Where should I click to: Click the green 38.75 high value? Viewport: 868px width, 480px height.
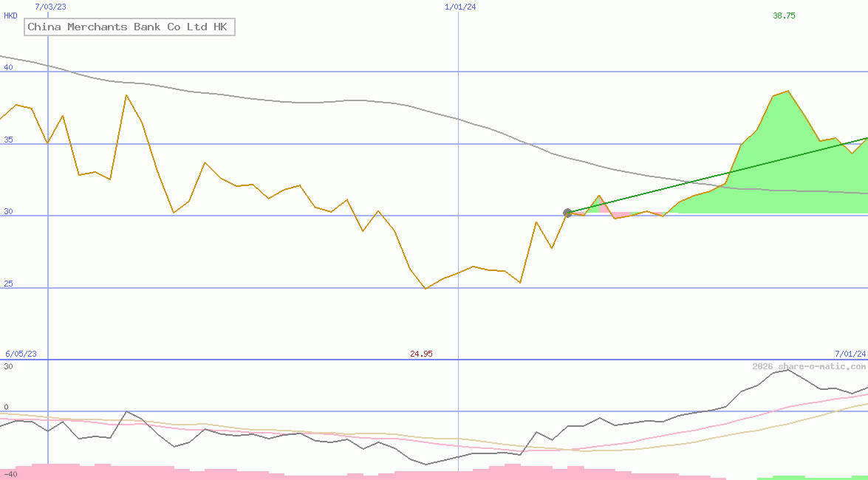point(784,16)
